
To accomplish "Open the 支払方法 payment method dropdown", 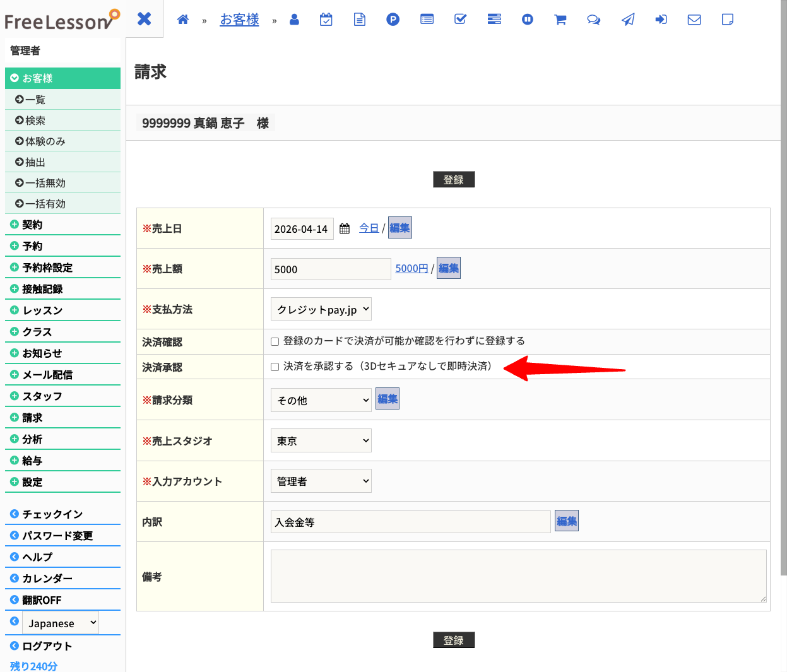I will (321, 309).
